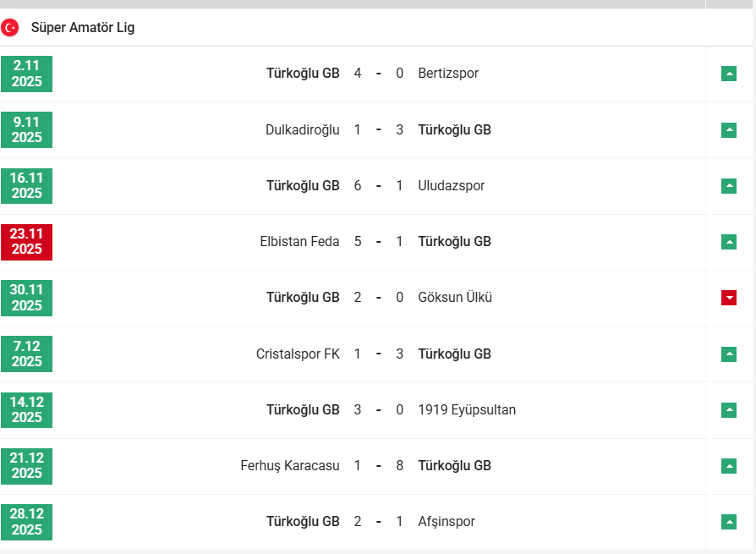Expand the Türkoğlu GB vs Uludazspor row
Screen dimensions: 756x554
tap(729, 186)
